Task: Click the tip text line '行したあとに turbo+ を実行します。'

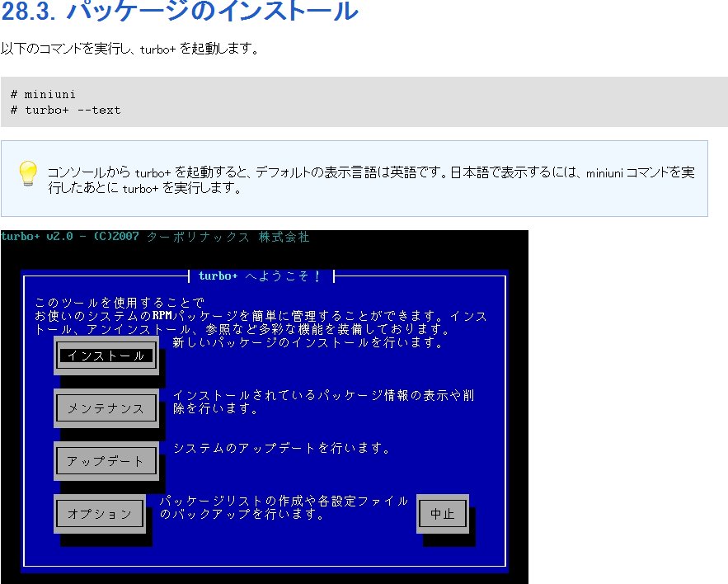Action: [145, 188]
